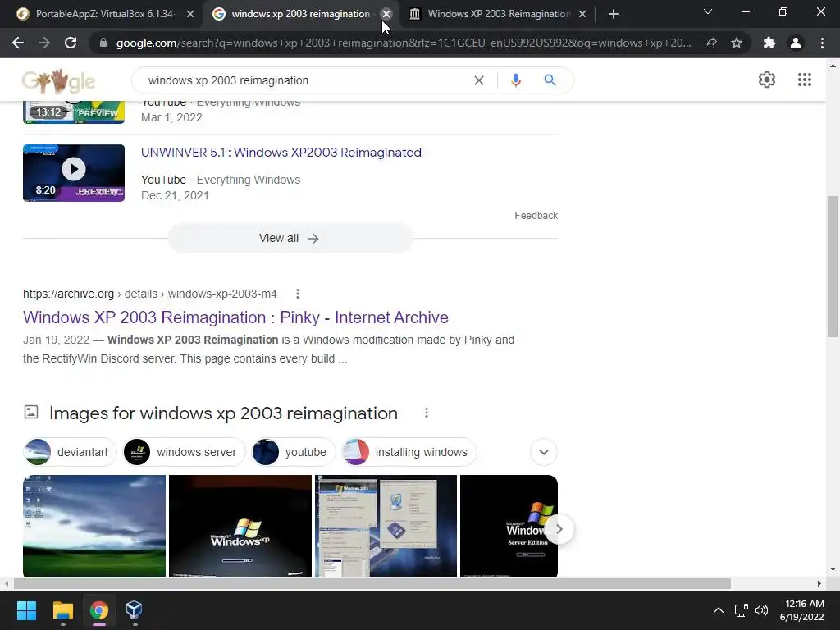Open the taskbar clock and date

coord(802,610)
